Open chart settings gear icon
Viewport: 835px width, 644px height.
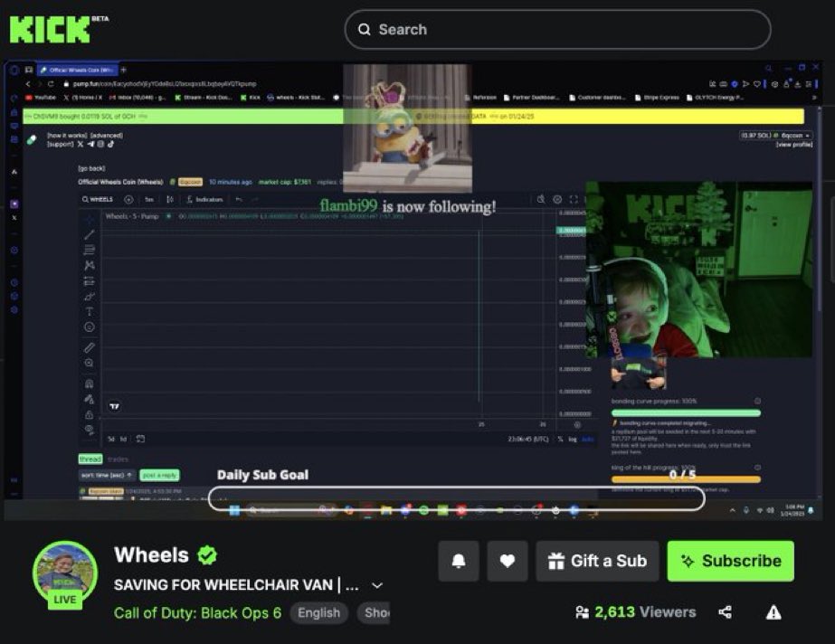pyautogui.click(x=557, y=199)
